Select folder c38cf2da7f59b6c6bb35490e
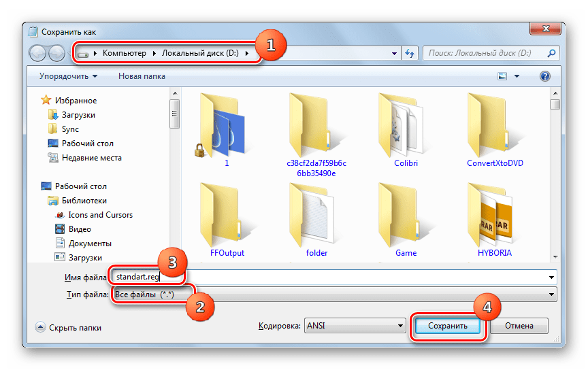Screen dimensions: 588x370 (316, 135)
